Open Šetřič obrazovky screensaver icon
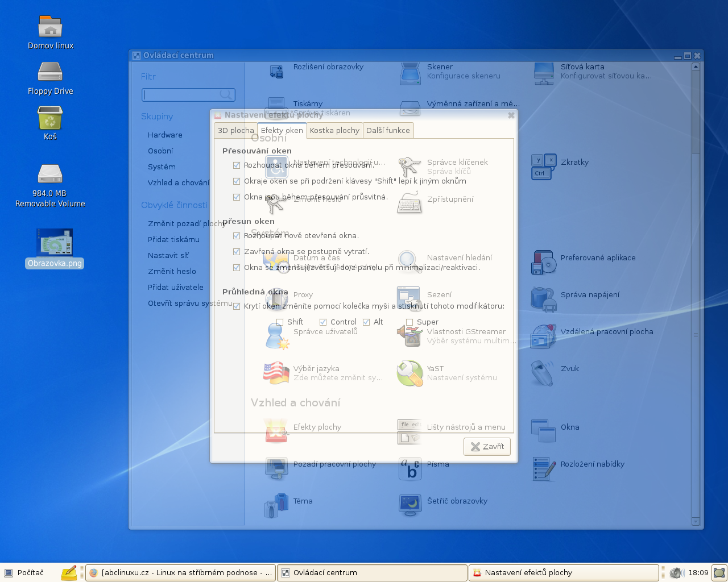The width and height of the screenshot is (728, 582). (410, 505)
